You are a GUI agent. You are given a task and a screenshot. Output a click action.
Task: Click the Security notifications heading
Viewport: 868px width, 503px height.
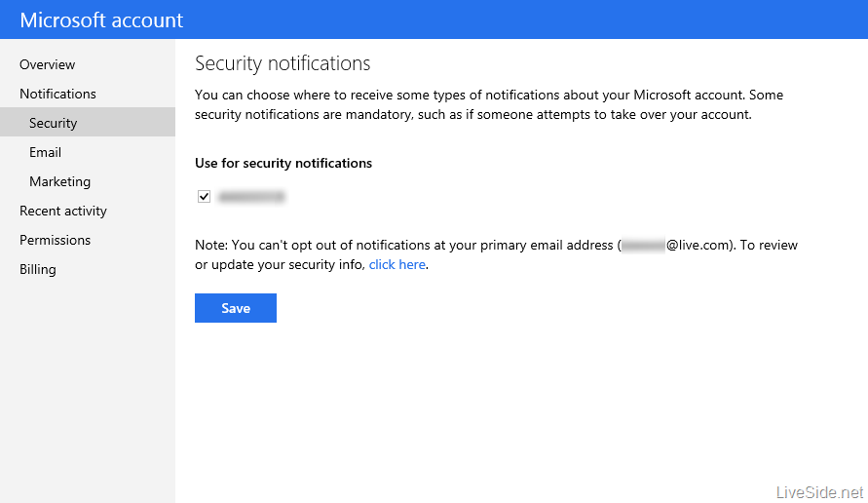tap(283, 63)
